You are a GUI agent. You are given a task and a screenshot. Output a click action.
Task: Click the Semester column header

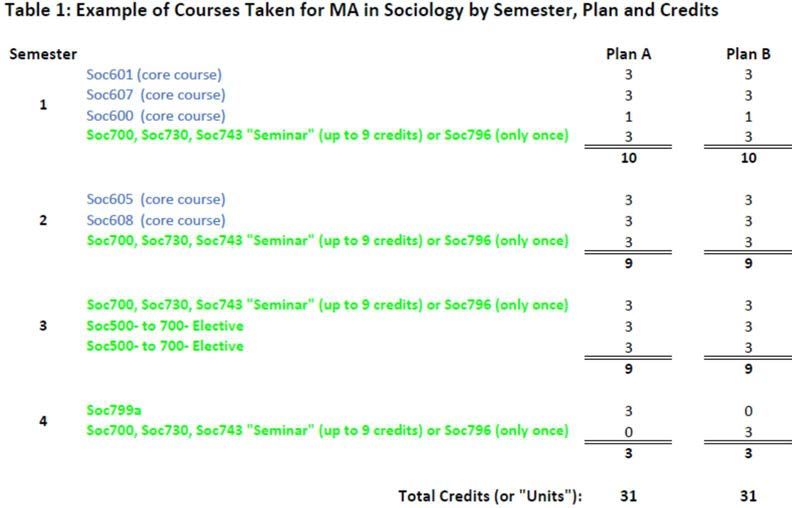[x=43, y=54]
